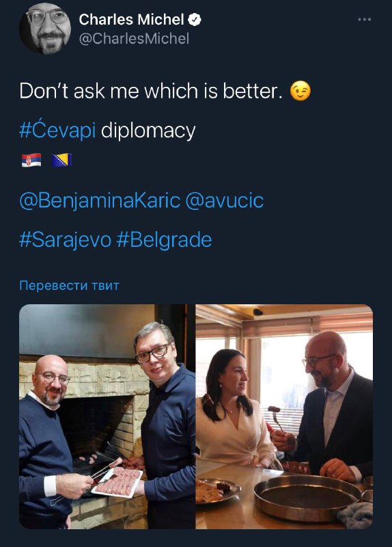Open the #Sarajevo hashtag
Screen dimensions: 392x547
[66, 240]
